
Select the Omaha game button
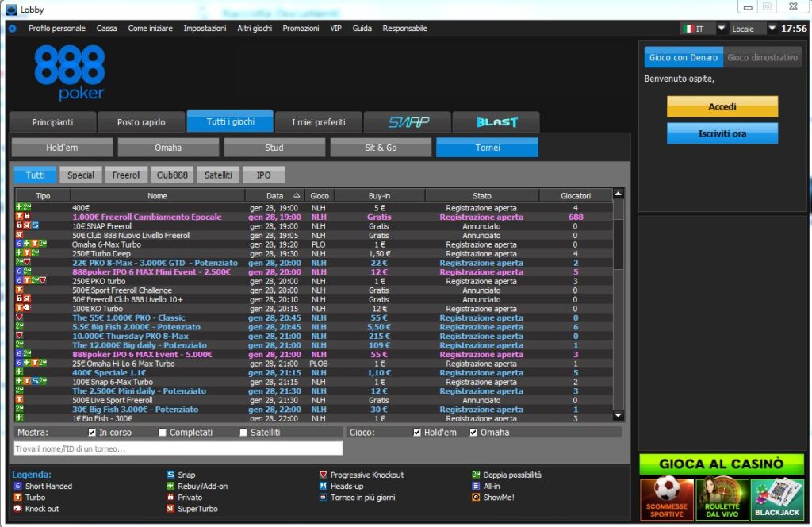[x=168, y=148]
